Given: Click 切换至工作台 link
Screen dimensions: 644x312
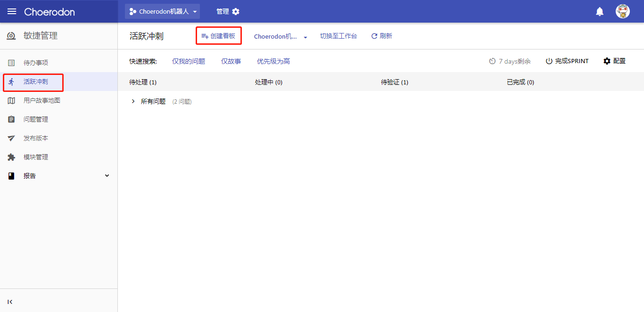Looking at the screenshot, I should coord(339,36).
